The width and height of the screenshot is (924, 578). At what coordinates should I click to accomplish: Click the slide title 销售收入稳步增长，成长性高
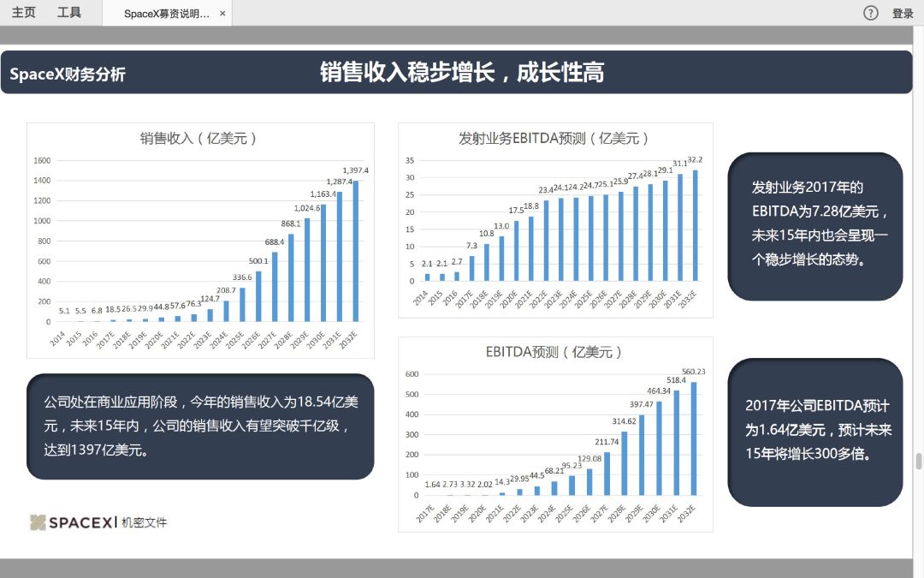[x=462, y=72]
